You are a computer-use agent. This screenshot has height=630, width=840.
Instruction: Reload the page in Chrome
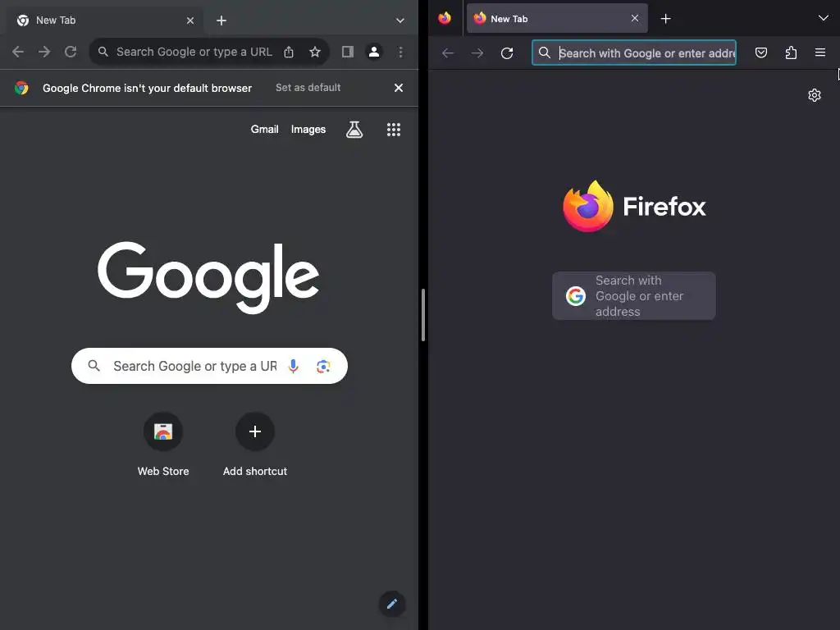click(71, 52)
